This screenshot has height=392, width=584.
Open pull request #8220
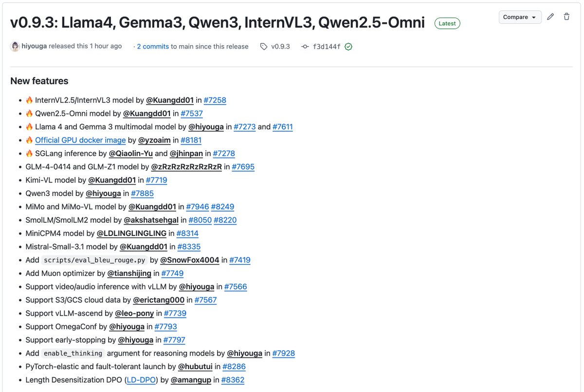[225, 220]
